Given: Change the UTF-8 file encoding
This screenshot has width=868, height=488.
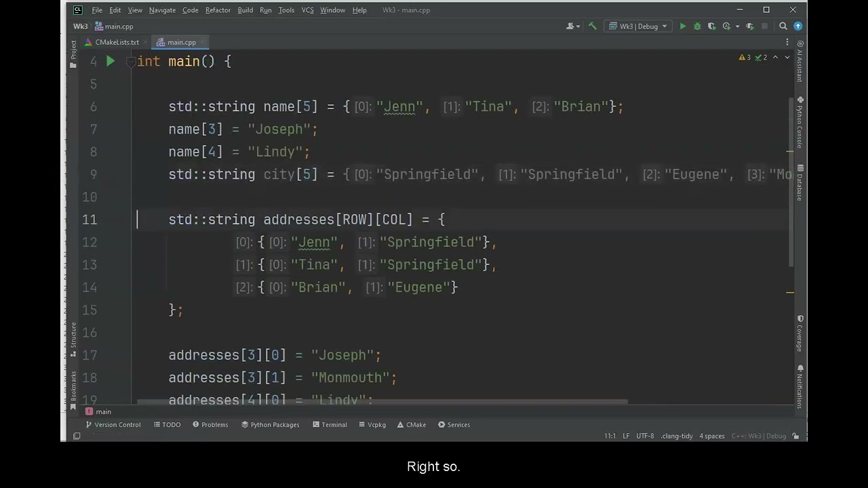Looking at the screenshot, I should tap(645, 436).
